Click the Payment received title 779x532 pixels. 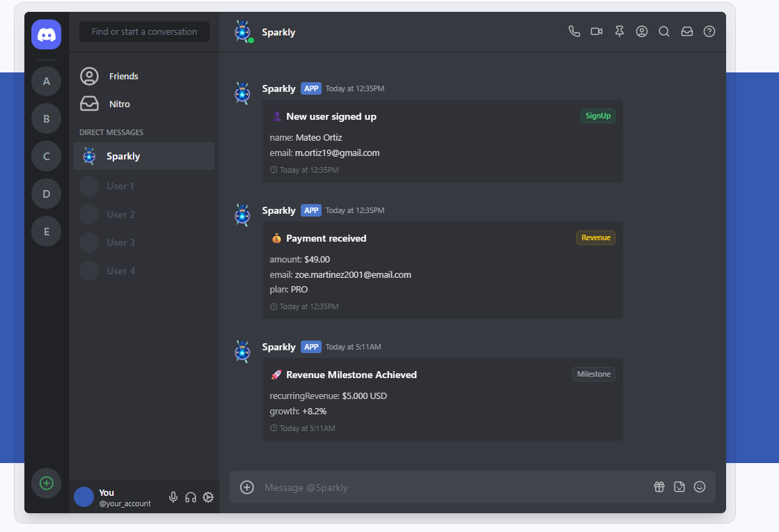tap(326, 238)
